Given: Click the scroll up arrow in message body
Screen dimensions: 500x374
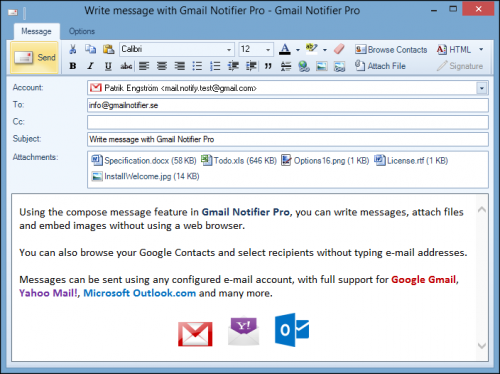Looking at the screenshot, I should [482, 210].
